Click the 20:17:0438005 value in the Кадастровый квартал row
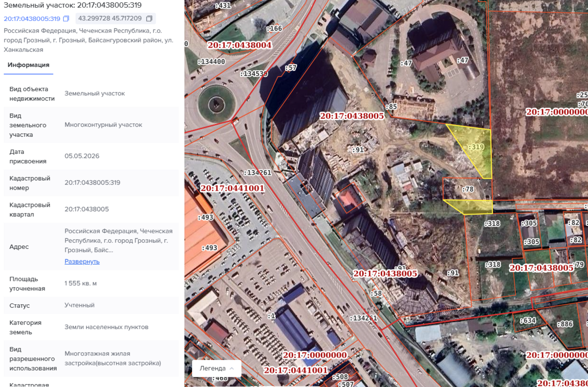 tap(87, 209)
